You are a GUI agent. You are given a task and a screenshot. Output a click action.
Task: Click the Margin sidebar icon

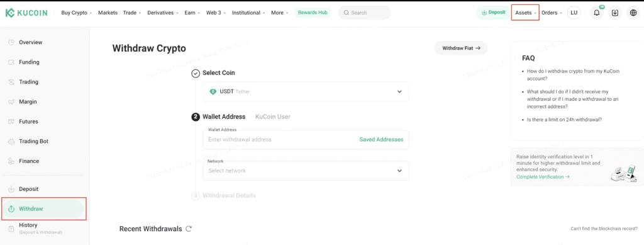pyautogui.click(x=11, y=101)
